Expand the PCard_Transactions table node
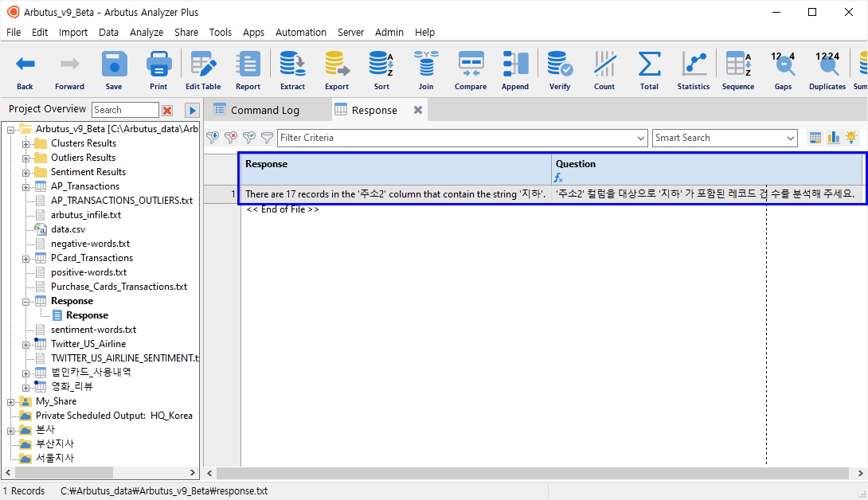The height and width of the screenshot is (500, 868). point(25,259)
